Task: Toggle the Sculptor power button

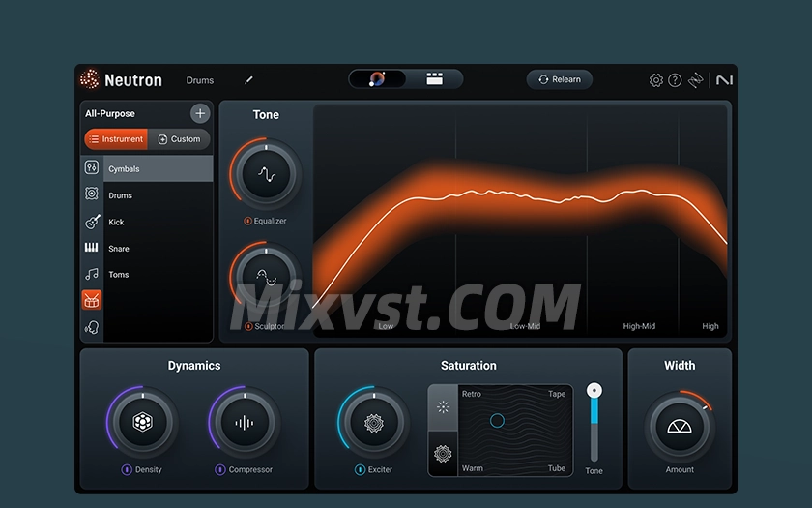Action: point(248,326)
